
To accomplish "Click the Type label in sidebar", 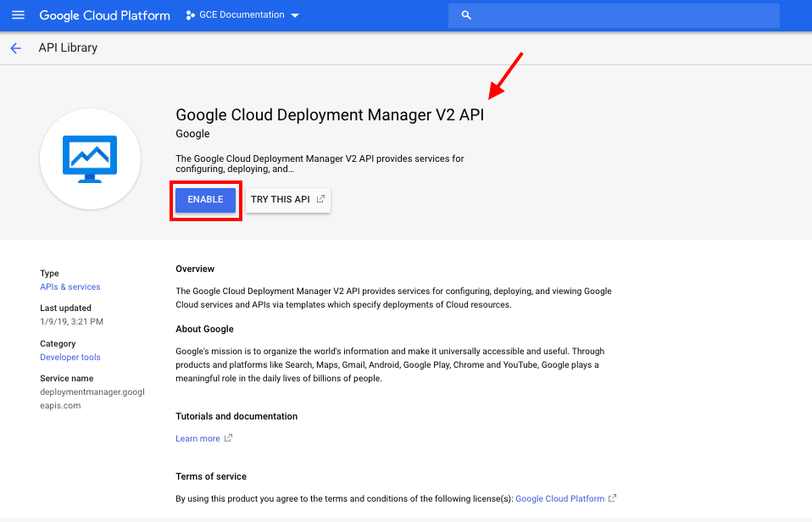I will click(x=49, y=274).
